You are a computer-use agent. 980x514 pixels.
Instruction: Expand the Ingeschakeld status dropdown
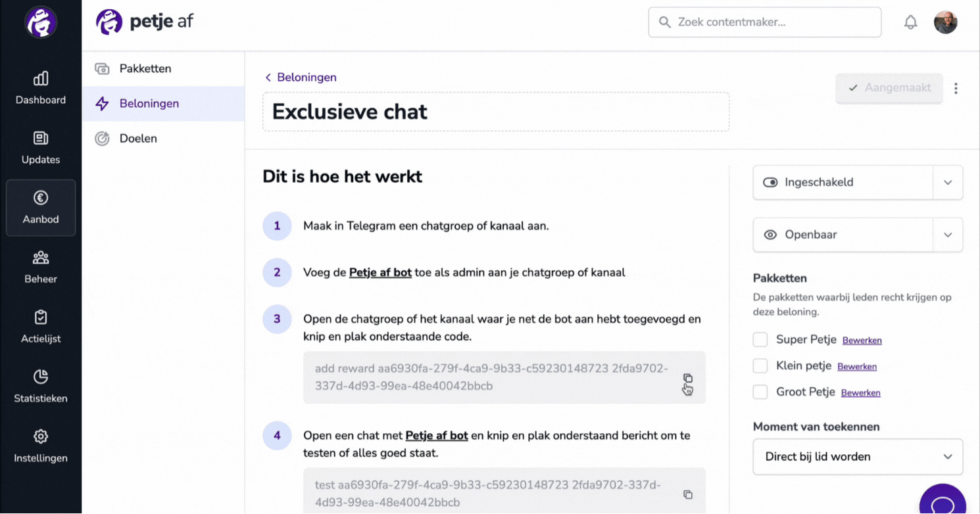[x=948, y=183]
